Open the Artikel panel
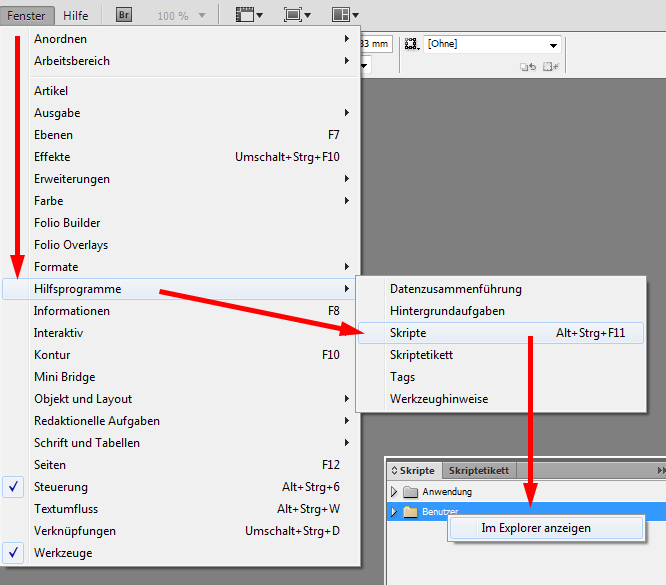 (x=179, y=91)
